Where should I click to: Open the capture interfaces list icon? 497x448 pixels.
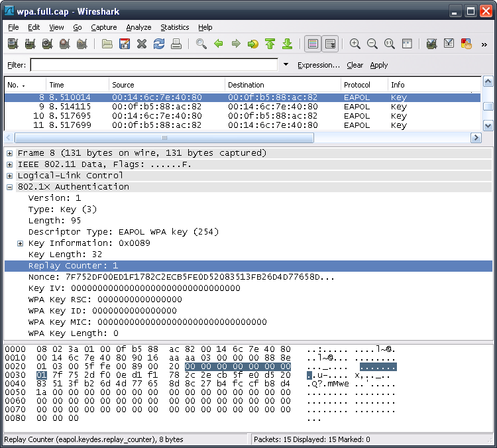coord(13,44)
